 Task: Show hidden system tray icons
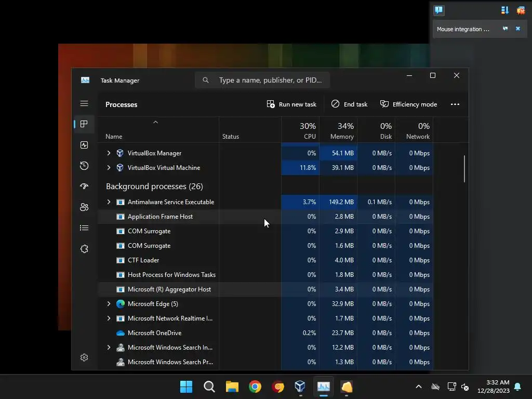tap(419, 387)
